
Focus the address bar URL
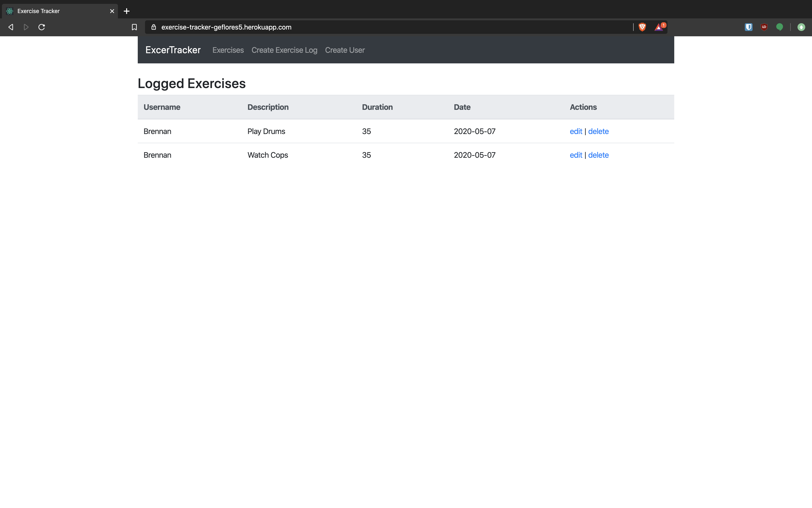coord(226,27)
